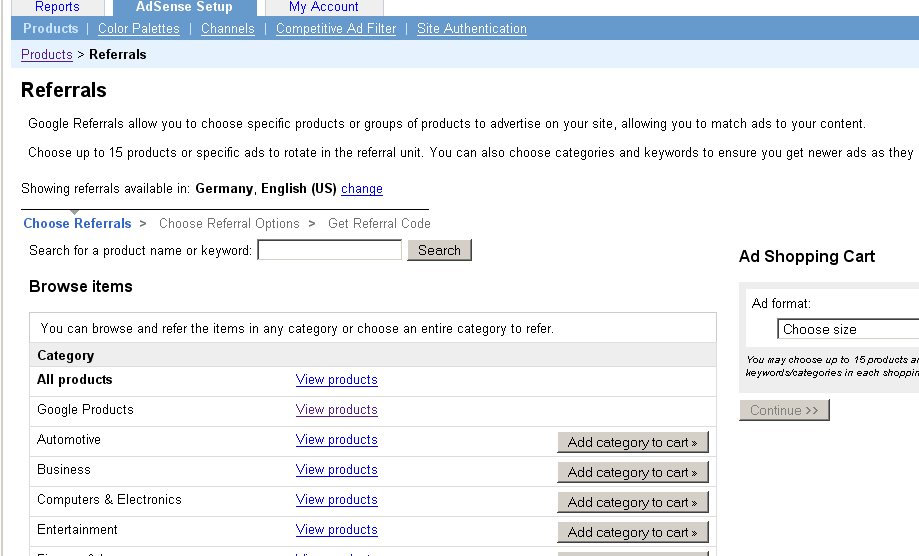View products in the Business category
The image size is (919, 556).
pyautogui.click(x=336, y=469)
